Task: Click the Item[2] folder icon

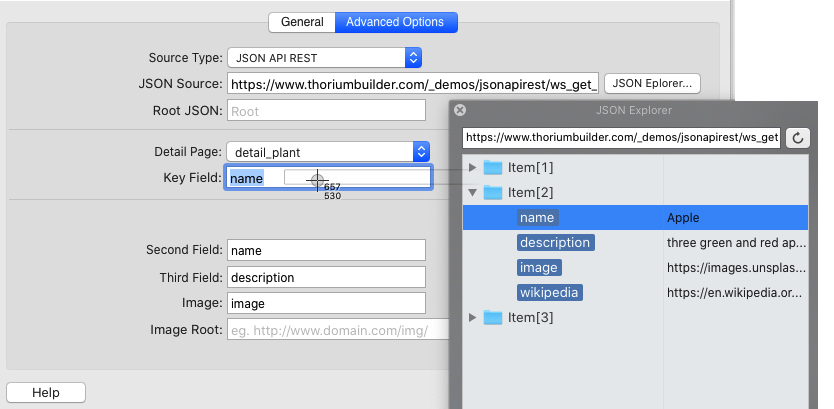Action: (x=493, y=192)
